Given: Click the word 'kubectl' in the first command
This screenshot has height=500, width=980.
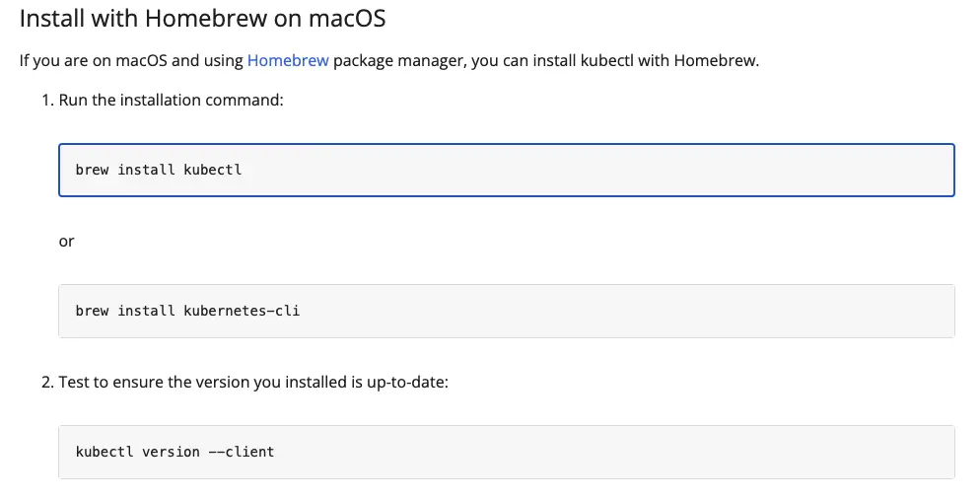Looking at the screenshot, I should tap(212, 170).
